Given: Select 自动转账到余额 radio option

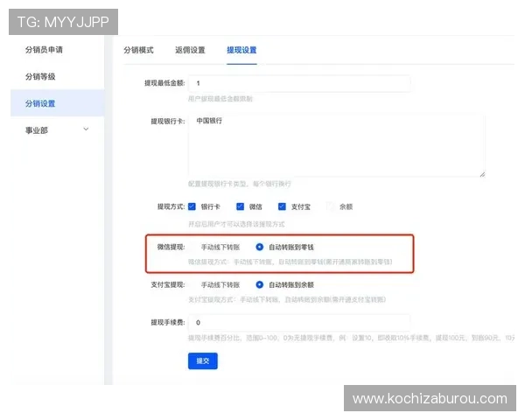Looking at the screenshot, I should tap(259, 284).
